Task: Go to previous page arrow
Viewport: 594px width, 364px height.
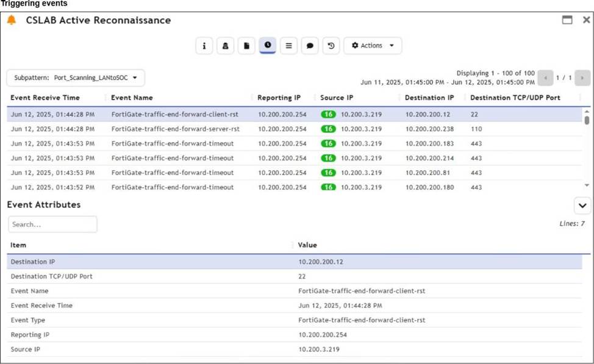Action: pyautogui.click(x=545, y=78)
